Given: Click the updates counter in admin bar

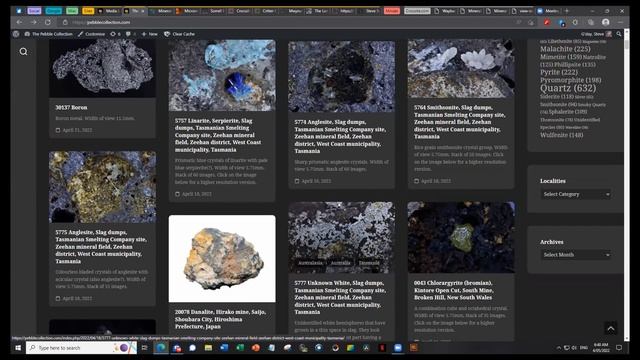Looking at the screenshot, I should click(x=116, y=34).
